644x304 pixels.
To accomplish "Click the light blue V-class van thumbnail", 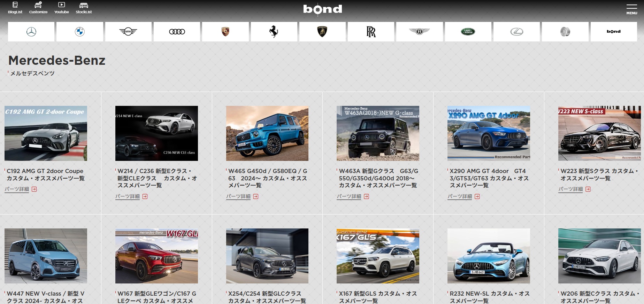I will pos(46,256).
